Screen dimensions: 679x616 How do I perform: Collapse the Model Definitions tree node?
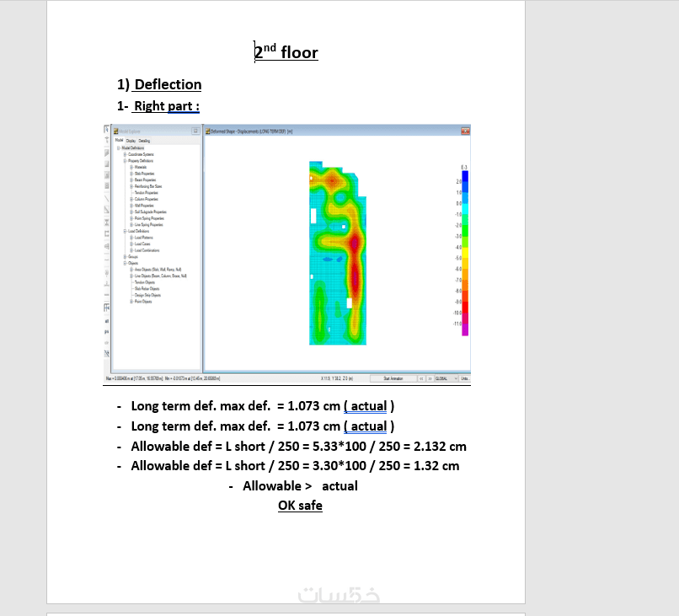119,147
